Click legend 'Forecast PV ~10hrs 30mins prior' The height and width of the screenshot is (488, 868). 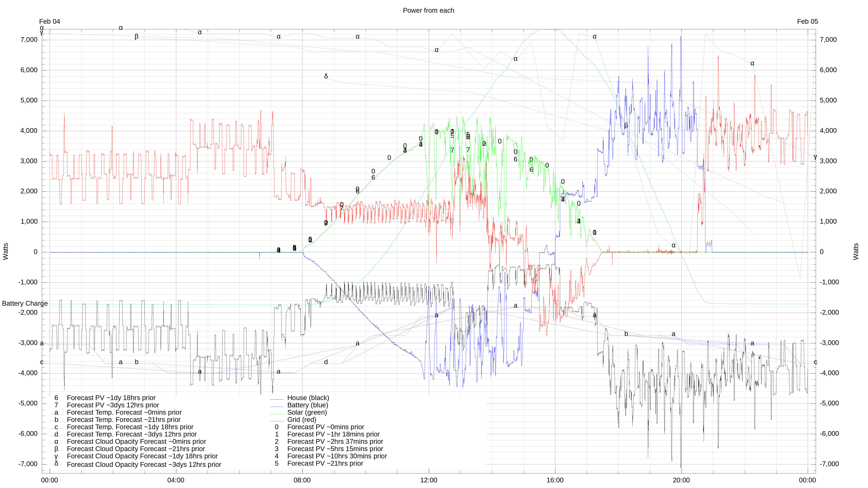(337, 456)
